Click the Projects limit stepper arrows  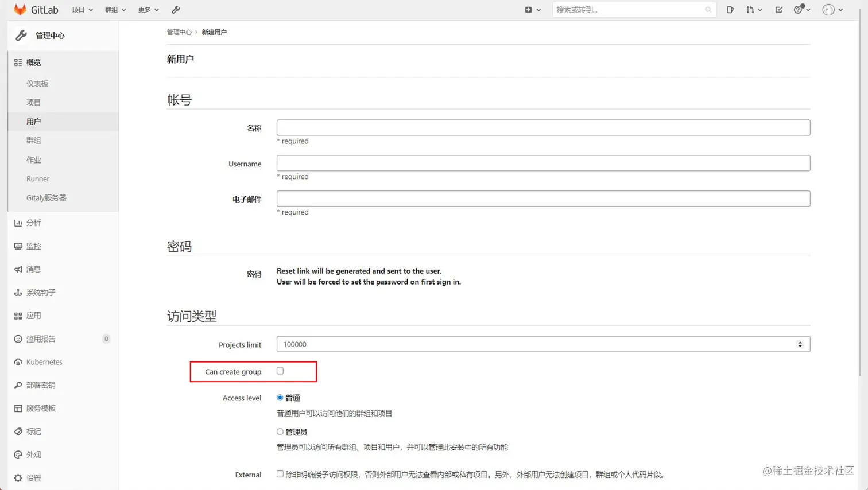coord(800,344)
